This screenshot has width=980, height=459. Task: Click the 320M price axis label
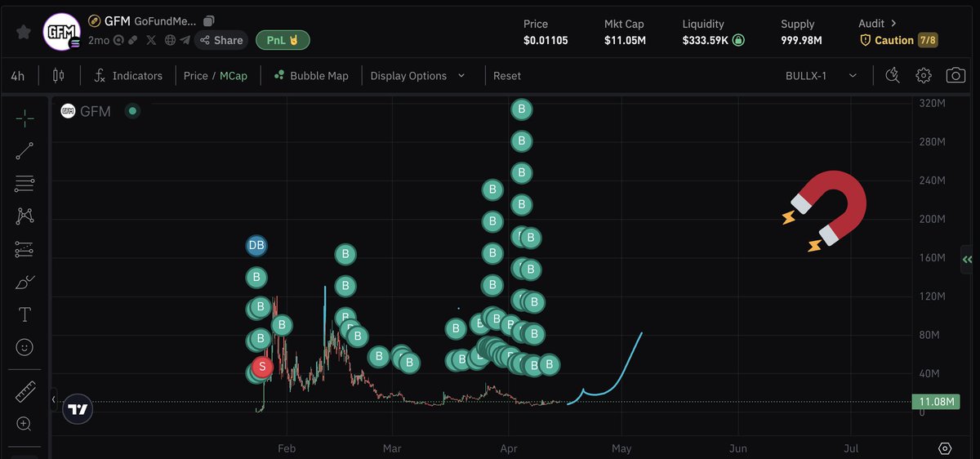pos(932,104)
